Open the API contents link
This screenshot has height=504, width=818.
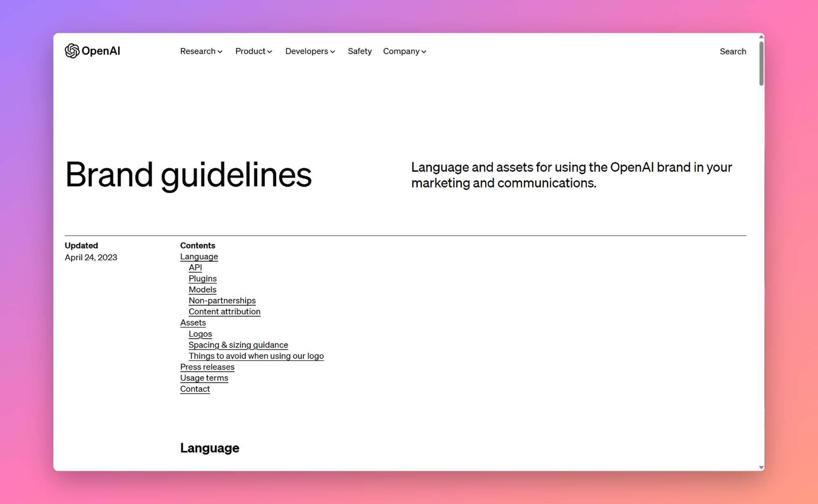click(x=195, y=268)
